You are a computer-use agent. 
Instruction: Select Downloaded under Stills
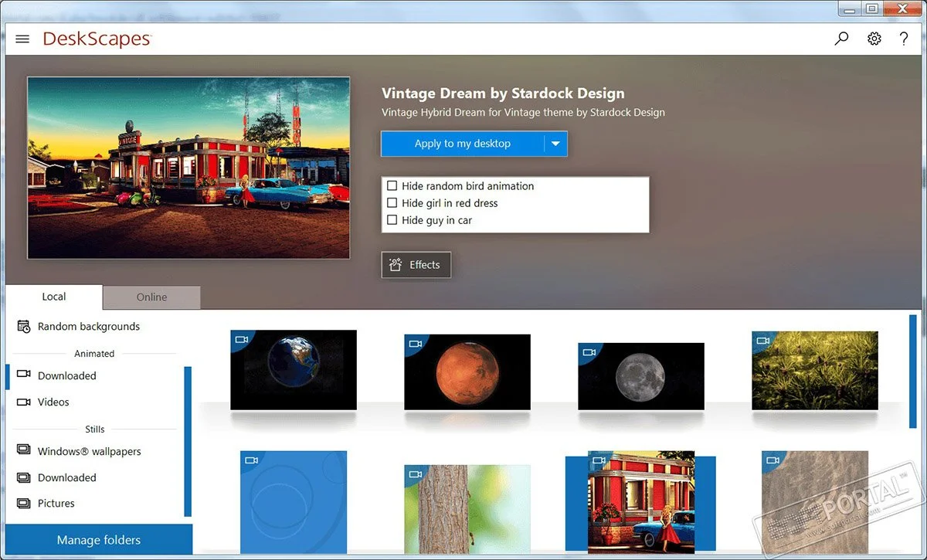point(67,478)
